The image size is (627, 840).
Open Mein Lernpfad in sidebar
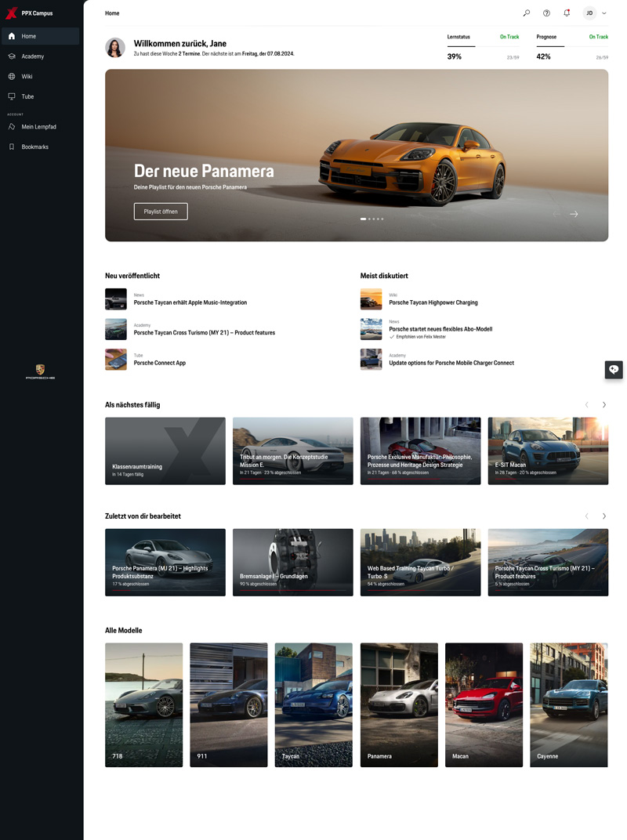pos(38,127)
